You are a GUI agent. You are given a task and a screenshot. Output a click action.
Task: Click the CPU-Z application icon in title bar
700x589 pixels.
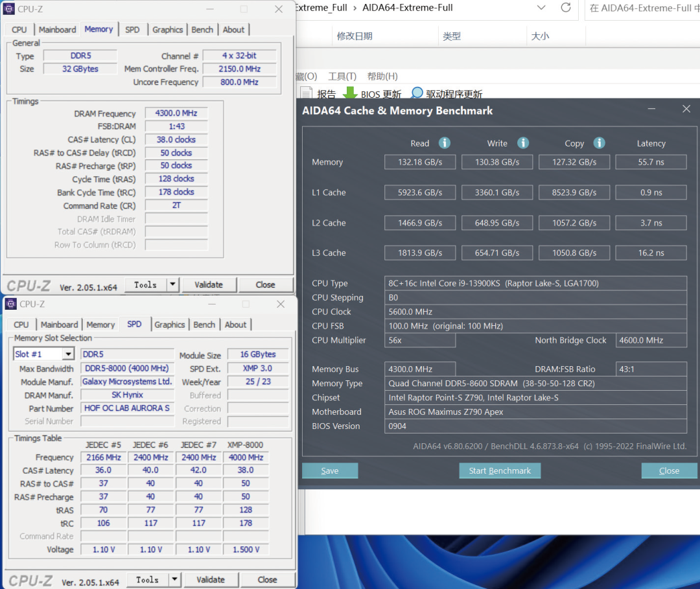[9, 8]
